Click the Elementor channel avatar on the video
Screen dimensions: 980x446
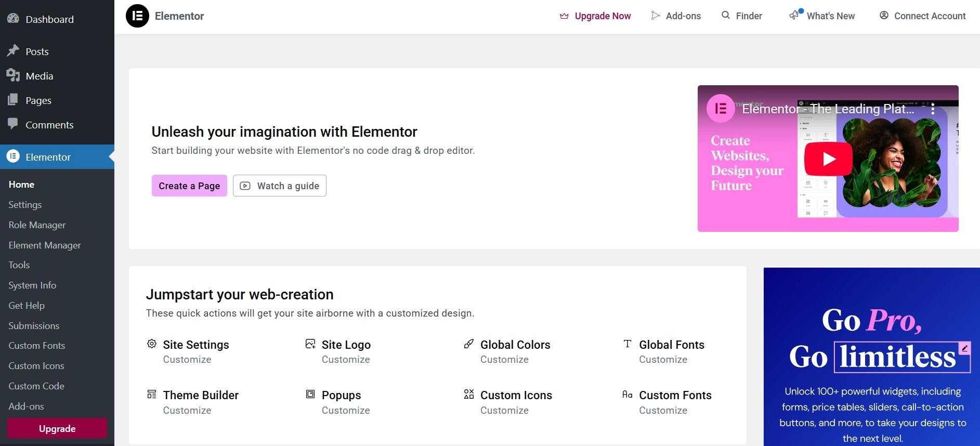click(x=721, y=108)
